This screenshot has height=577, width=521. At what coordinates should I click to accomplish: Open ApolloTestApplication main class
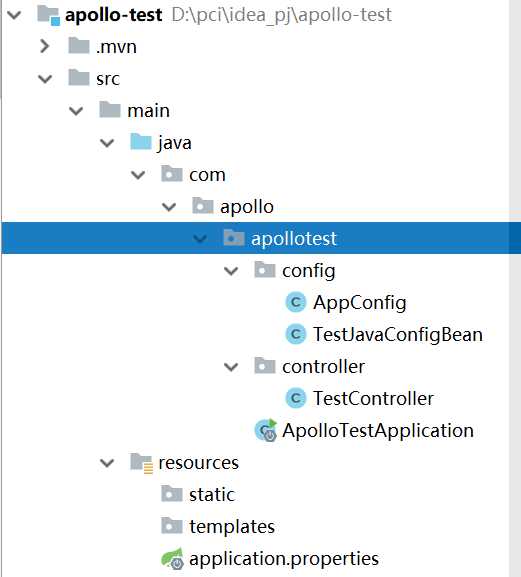[378, 431]
